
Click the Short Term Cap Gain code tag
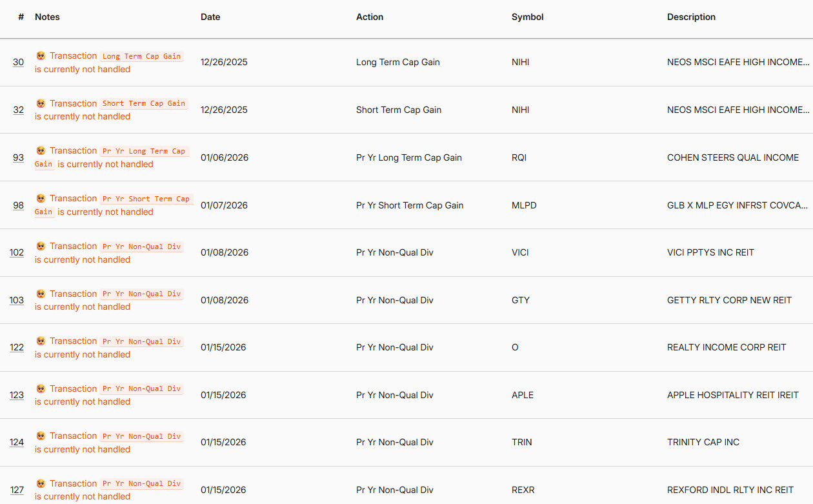point(144,103)
